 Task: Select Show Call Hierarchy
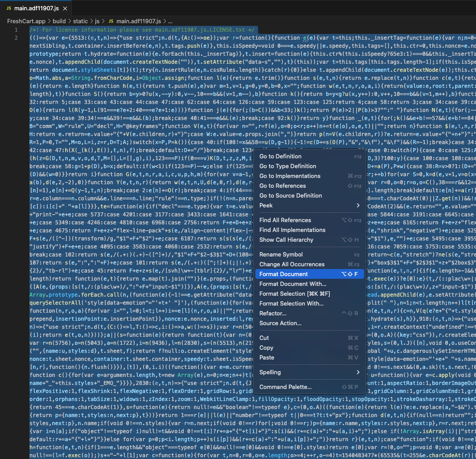(x=309, y=240)
